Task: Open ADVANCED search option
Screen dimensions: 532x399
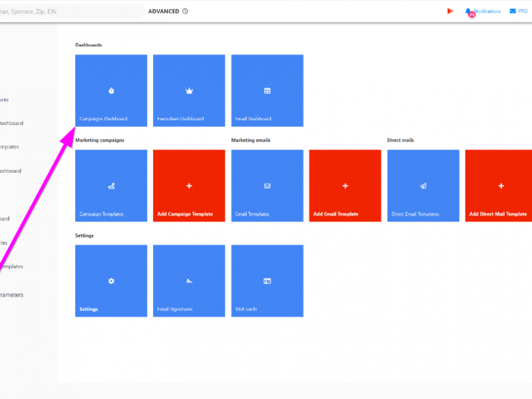Action: tap(163, 11)
